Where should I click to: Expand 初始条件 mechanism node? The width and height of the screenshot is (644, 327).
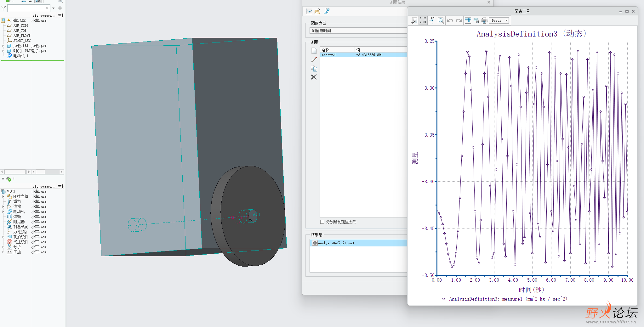[3, 237]
